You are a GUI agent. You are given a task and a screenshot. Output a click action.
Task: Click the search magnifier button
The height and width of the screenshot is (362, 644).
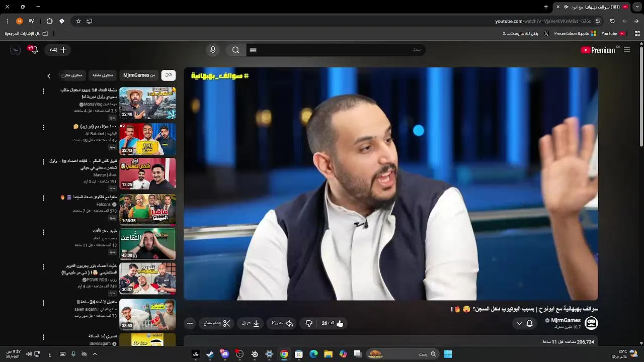235,50
